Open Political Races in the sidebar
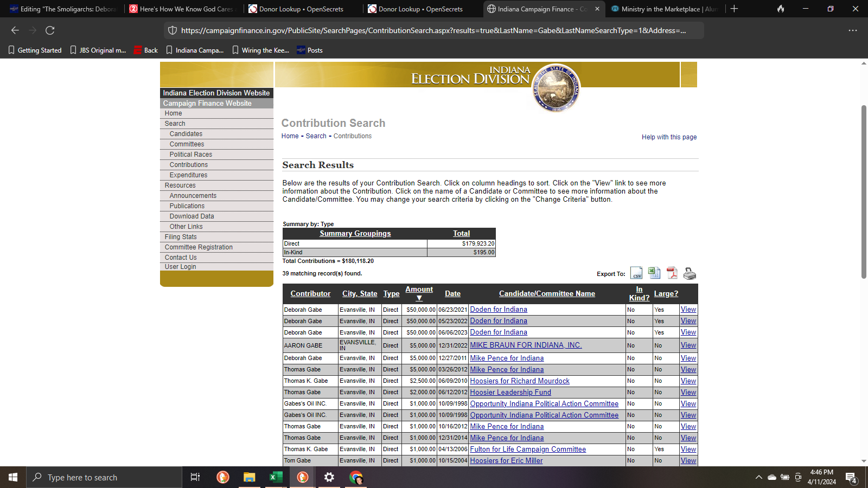 191,155
